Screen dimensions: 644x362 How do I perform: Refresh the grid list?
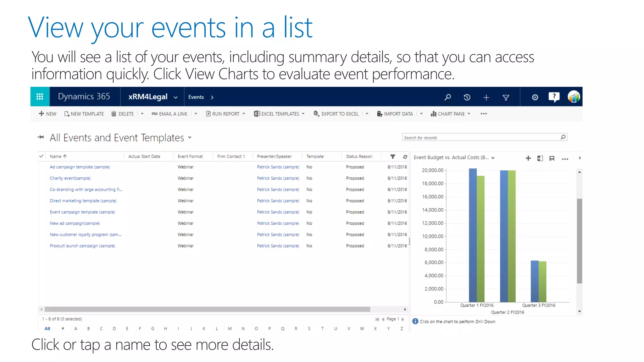pos(405,156)
